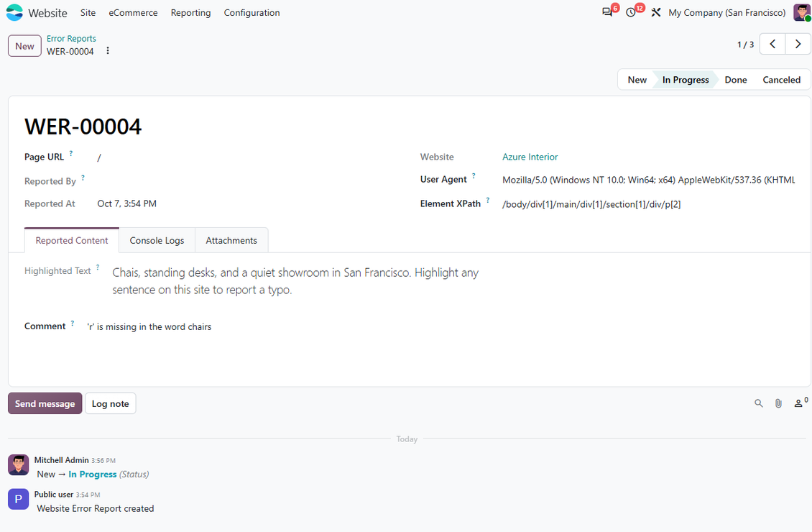
Task: Edit the Page URL field
Action: point(249,157)
